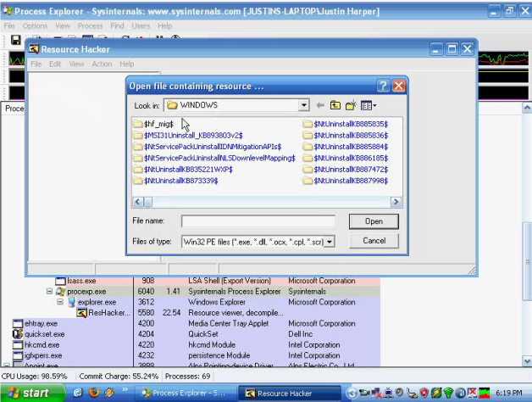Click the Save icon in Process Explorer toolbar
The image size is (532, 402).
pyautogui.click(x=15, y=40)
